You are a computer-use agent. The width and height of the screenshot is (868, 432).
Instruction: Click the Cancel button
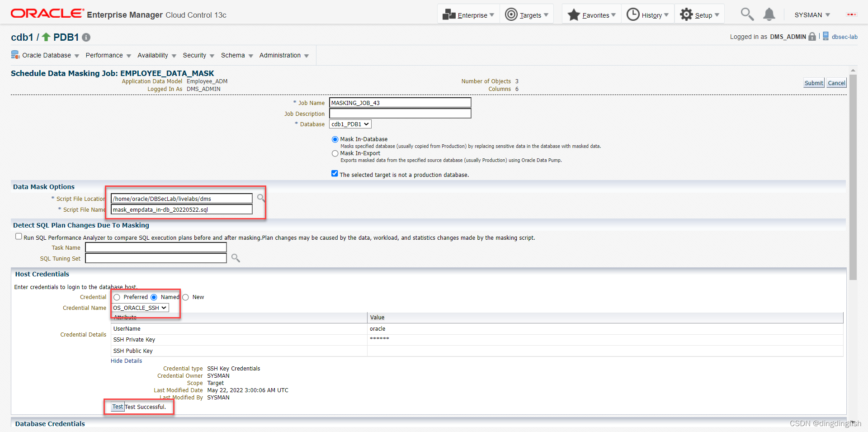click(x=836, y=83)
